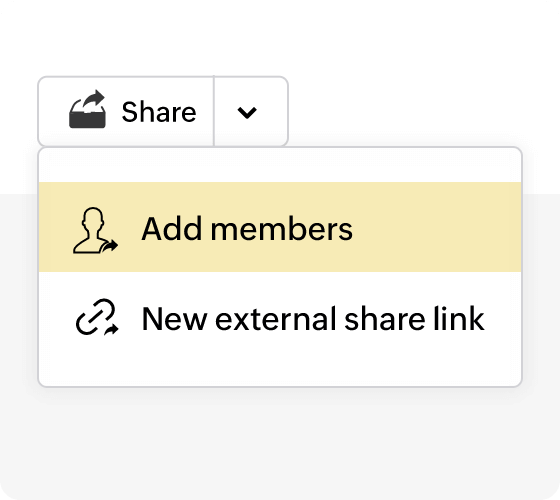This screenshot has height=500, width=560.
Task: Click the Share button
Action: pos(126,111)
